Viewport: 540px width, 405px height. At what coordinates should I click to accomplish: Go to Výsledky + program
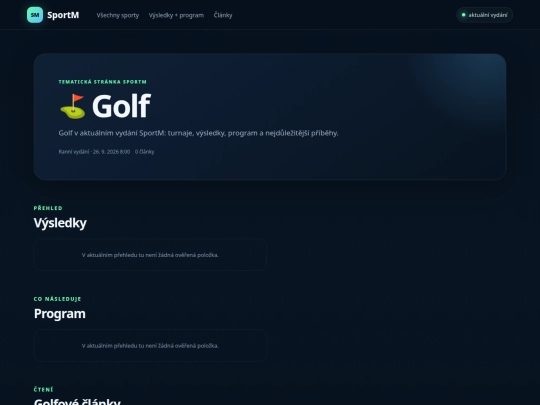coord(176,15)
